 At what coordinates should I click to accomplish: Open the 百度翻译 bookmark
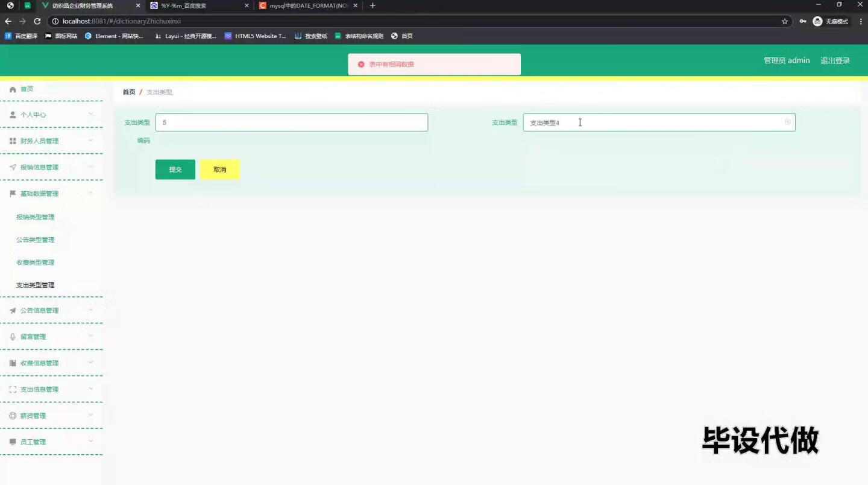coord(21,36)
